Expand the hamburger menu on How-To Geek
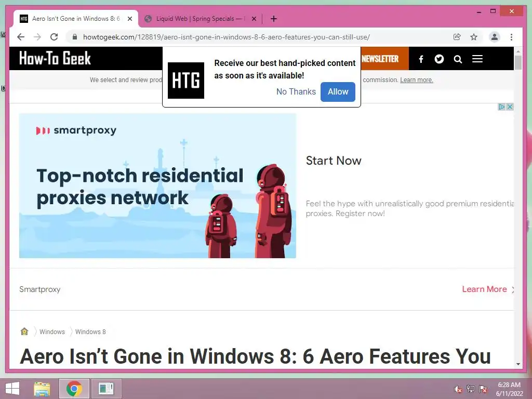 click(x=477, y=59)
